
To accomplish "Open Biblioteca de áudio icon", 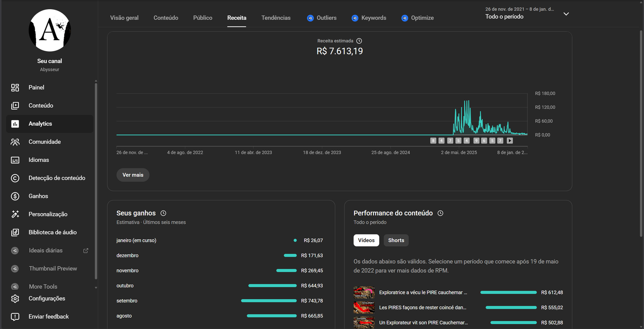I will 15,232.
